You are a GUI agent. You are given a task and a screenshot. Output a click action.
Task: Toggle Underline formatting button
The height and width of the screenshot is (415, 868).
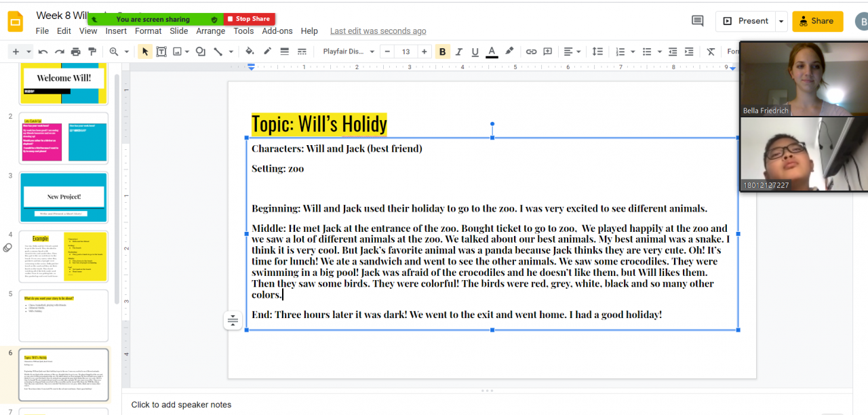coord(475,52)
